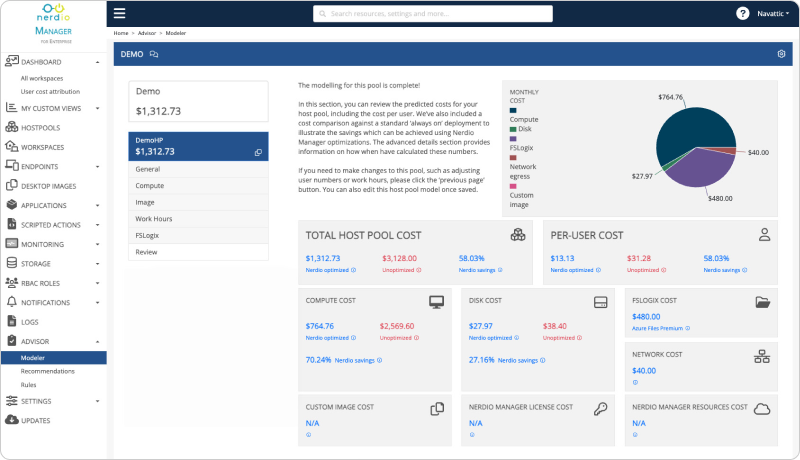Click the license cost key icon
The image size is (800, 460).
[601, 408]
